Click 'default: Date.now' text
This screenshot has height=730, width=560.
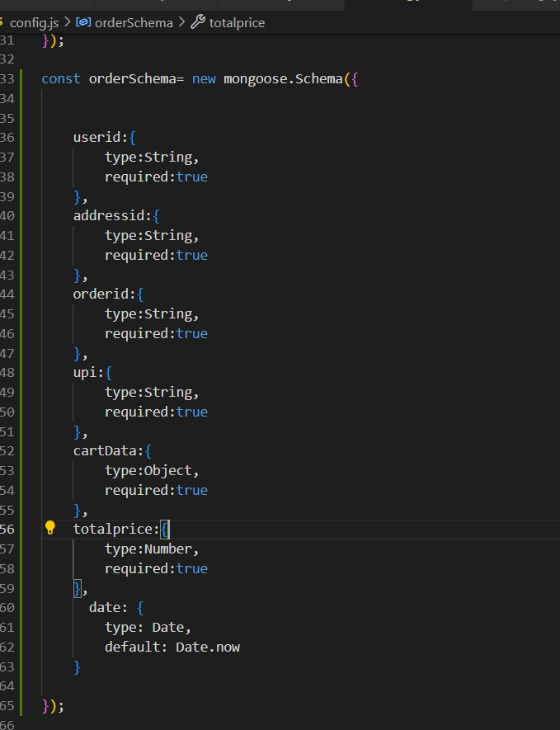click(172, 647)
